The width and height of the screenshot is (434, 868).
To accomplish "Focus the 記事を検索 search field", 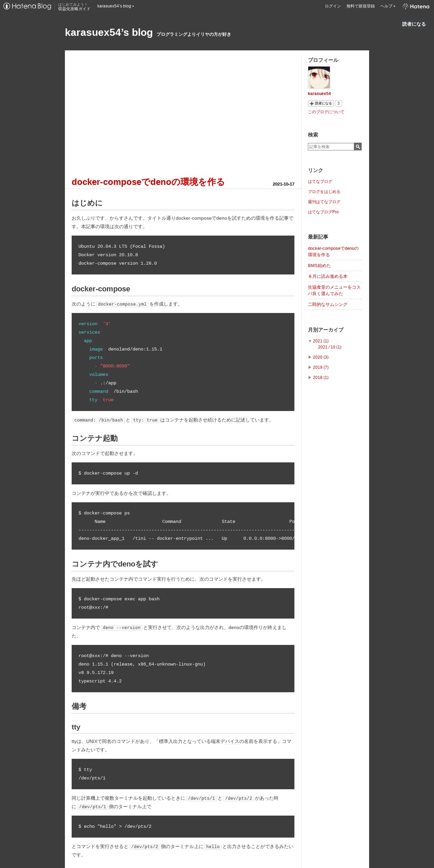I will [331, 146].
